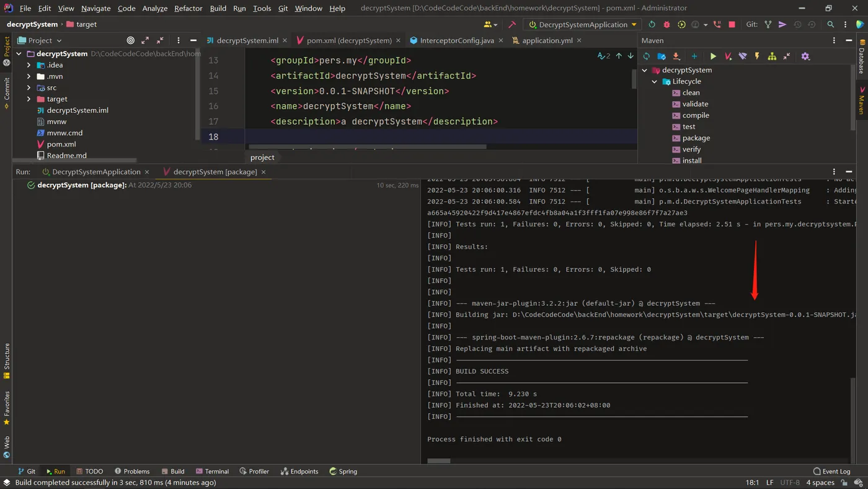Screen dimensions: 868x489
Task: Expand the src folder
Action: point(29,87)
